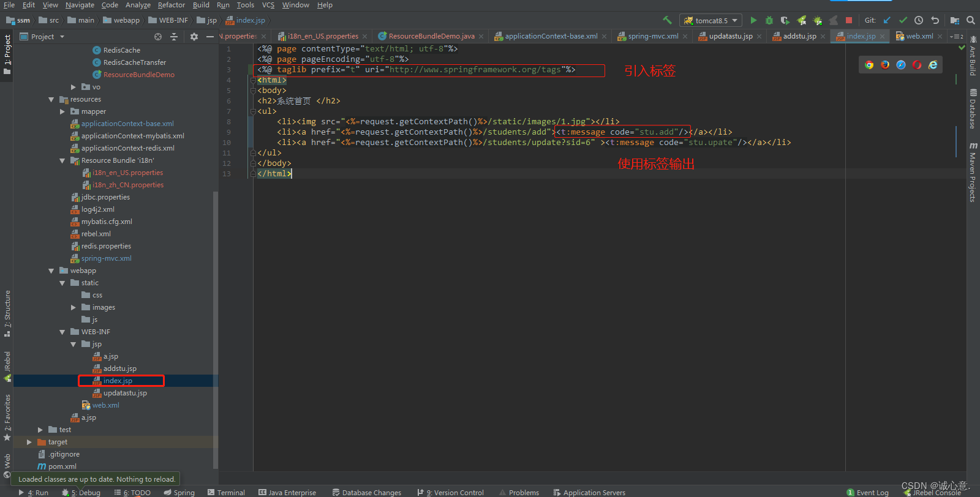This screenshot has height=497, width=980.
Task: Open Project panel settings gear
Action: pyautogui.click(x=194, y=37)
